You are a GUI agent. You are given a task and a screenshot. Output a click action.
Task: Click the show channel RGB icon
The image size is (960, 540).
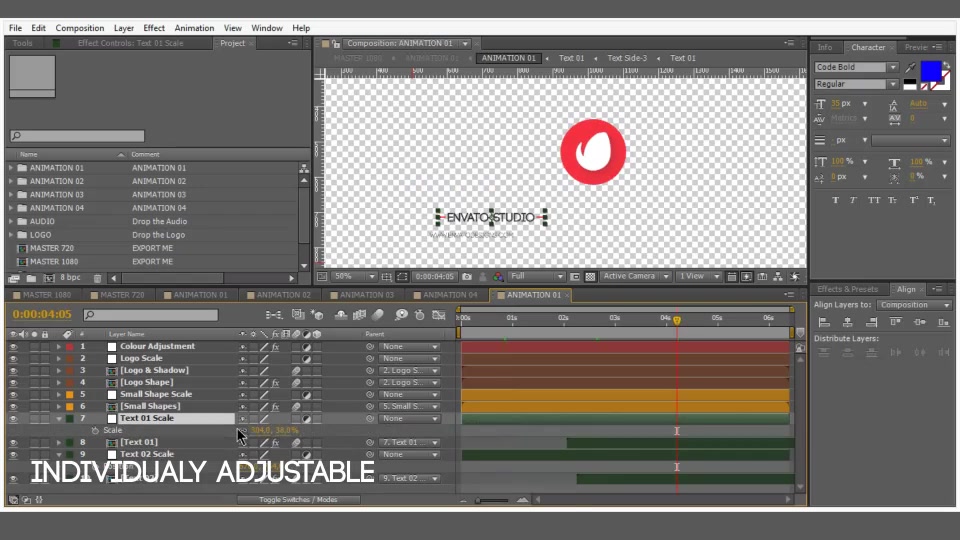point(498,277)
